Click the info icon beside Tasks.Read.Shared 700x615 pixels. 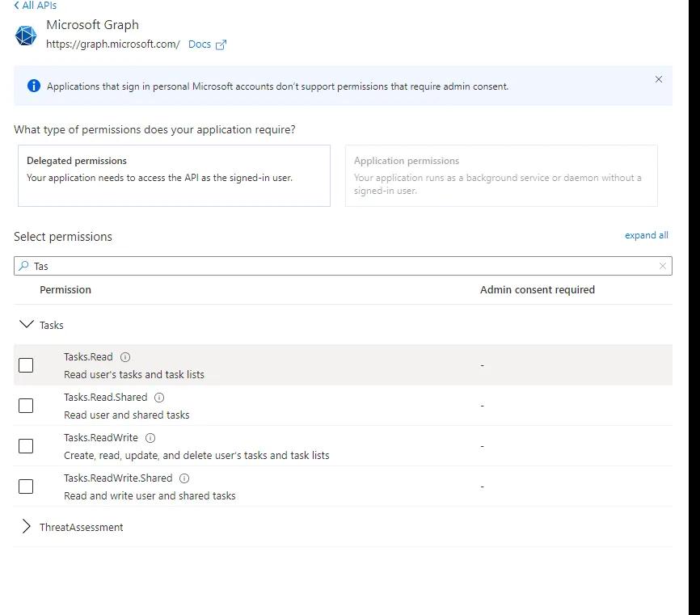(x=159, y=398)
